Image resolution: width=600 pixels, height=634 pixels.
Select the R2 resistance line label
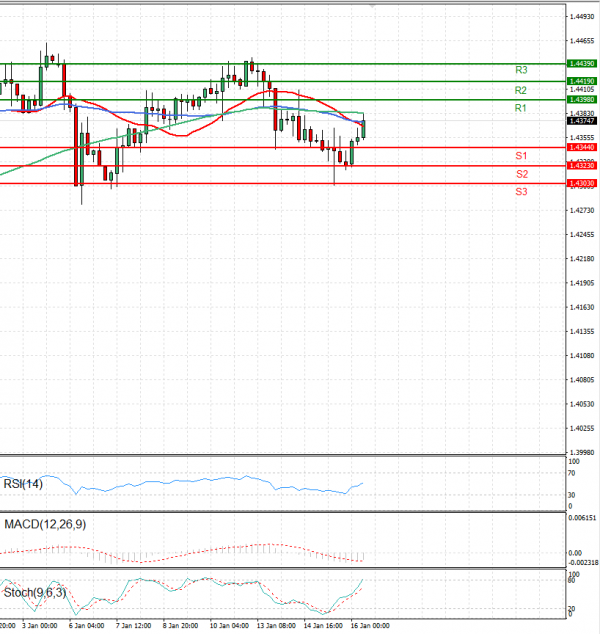click(x=521, y=90)
